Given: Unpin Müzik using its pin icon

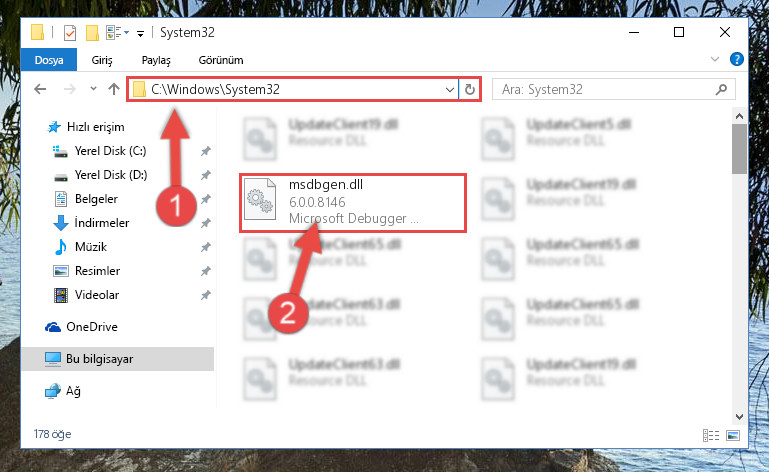Looking at the screenshot, I should pyautogui.click(x=205, y=247).
